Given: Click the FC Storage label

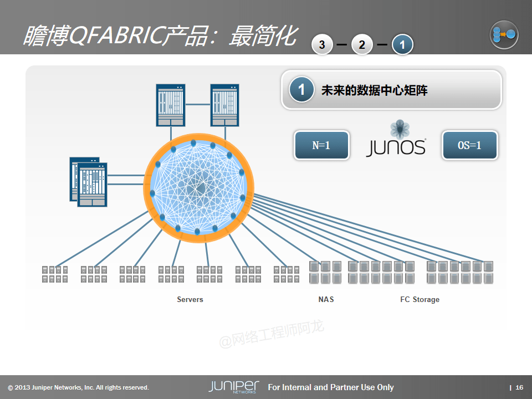Looking at the screenshot, I should tap(420, 299).
